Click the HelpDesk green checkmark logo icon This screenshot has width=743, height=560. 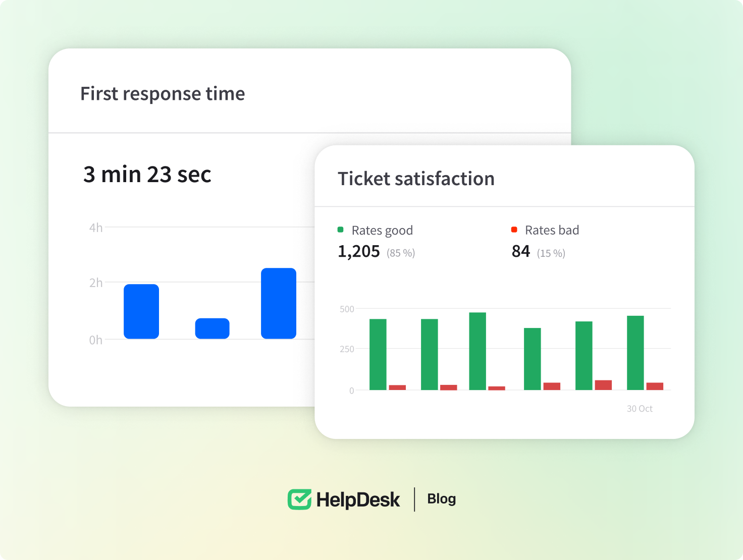[300, 499]
